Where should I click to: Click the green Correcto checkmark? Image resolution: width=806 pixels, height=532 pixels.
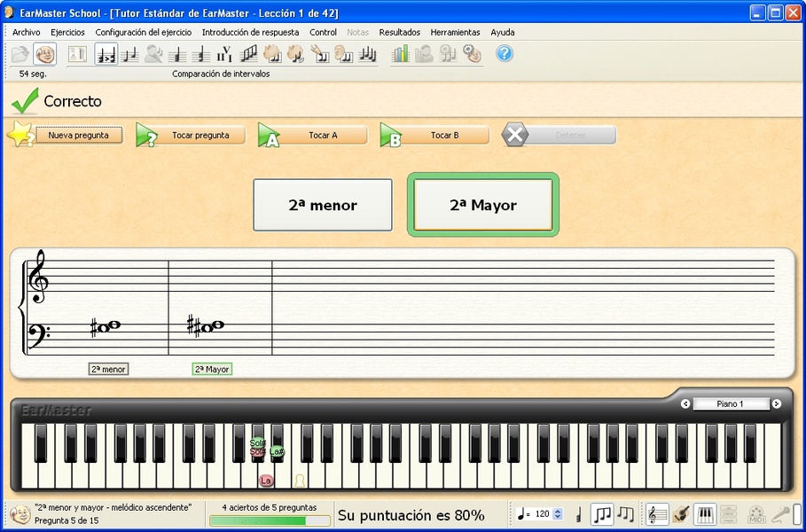(x=24, y=101)
